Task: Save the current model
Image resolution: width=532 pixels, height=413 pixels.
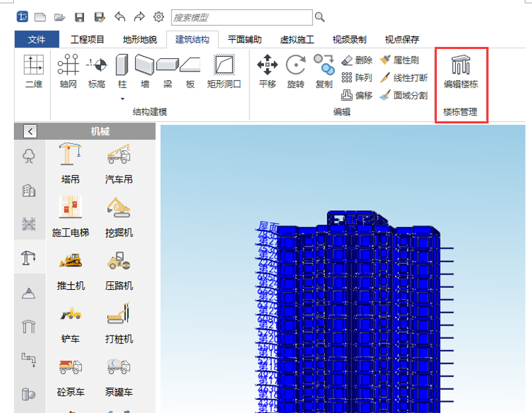Action: tap(79, 17)
